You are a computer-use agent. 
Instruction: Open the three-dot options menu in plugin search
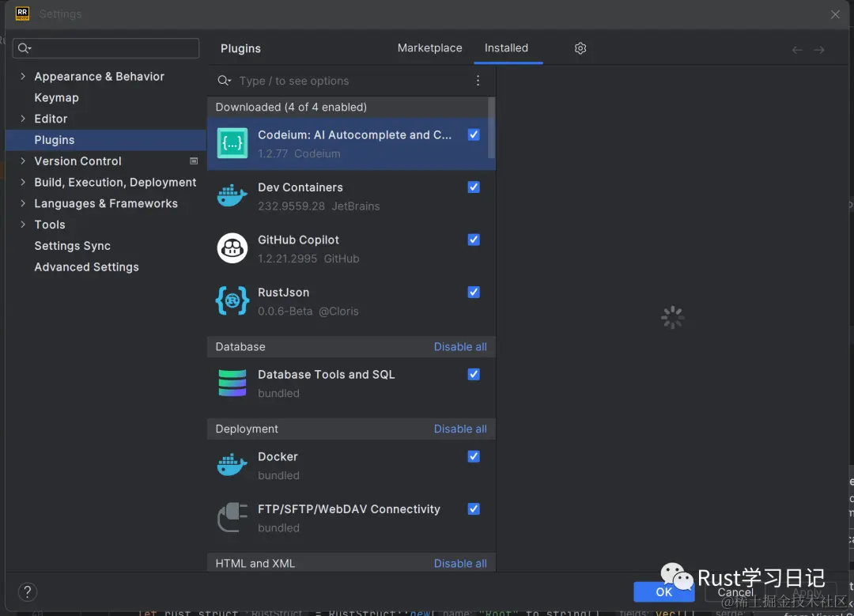(478, 81)
